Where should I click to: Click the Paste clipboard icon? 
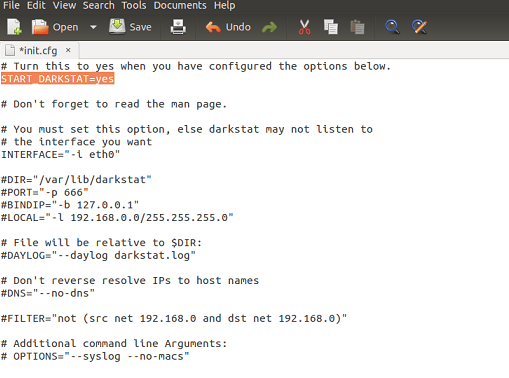click(x=357, y=27)
